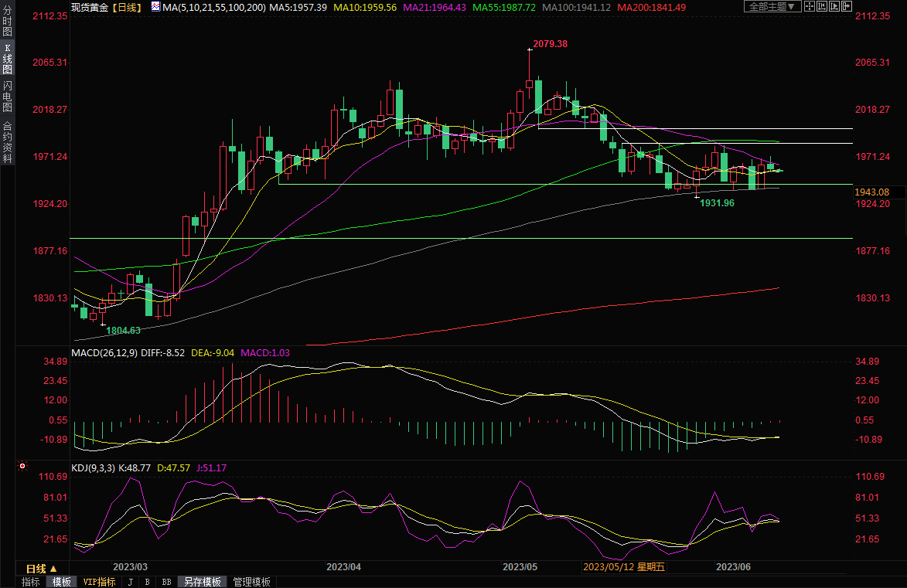Click the red sun icon beside KDJ panel
907x588 pixels.
[x=22, y=467]
